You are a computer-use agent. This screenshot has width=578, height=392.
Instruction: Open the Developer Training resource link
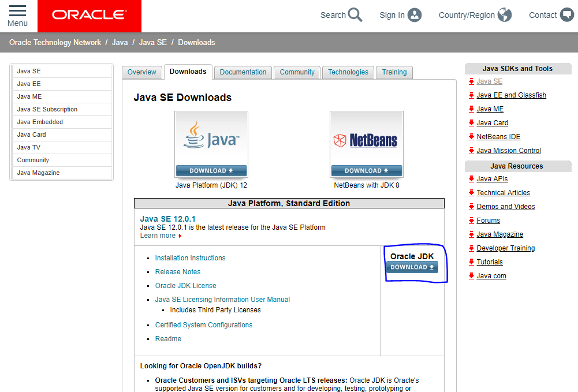pos(506,248)
